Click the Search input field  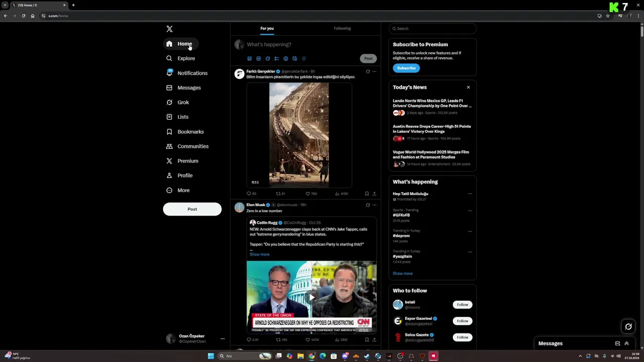pyautogui.click(x=433, y=29)
